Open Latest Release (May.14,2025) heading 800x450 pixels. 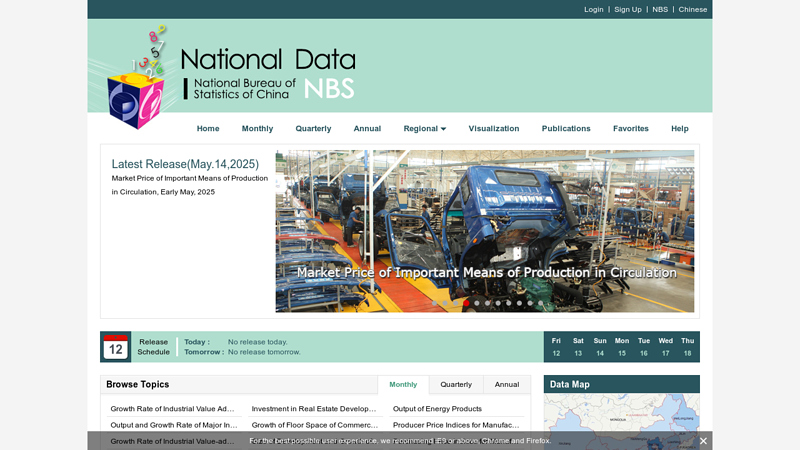pyautogui.click(x=185, y=164)
